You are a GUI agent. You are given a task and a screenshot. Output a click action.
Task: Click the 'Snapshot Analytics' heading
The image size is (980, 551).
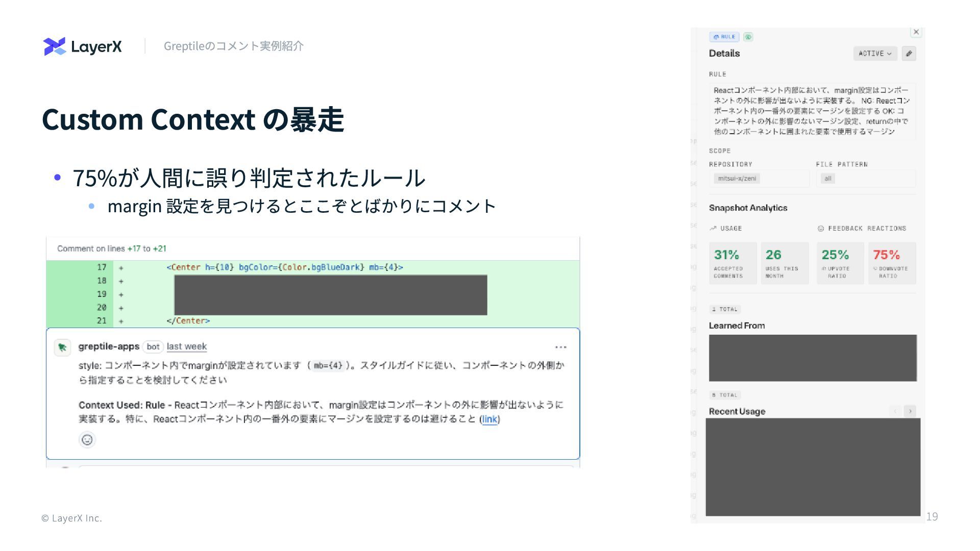(x=748, y=208)
